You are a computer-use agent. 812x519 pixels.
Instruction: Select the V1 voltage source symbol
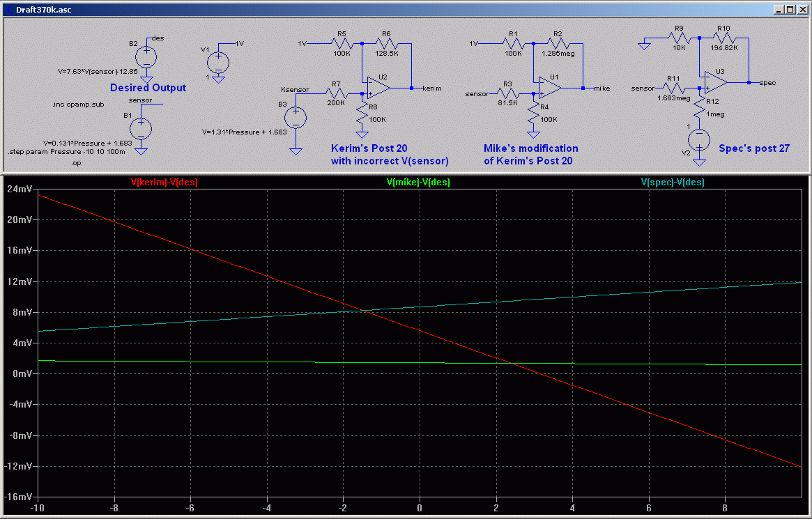point(218,63)
